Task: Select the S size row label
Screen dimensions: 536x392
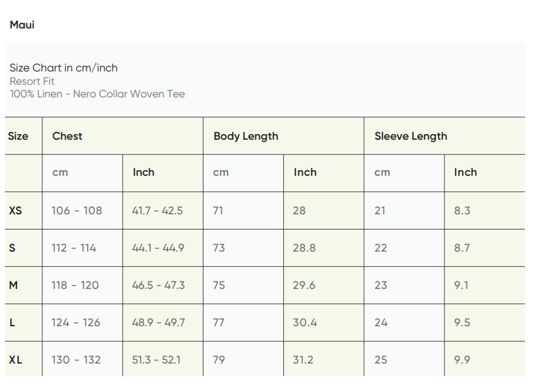Action: tap(12, 248)
